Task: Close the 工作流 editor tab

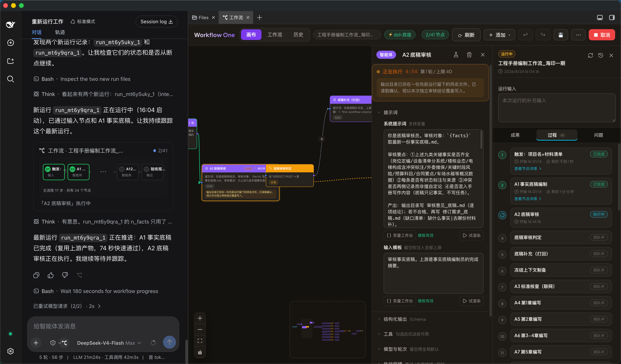Action: (248, 17)
